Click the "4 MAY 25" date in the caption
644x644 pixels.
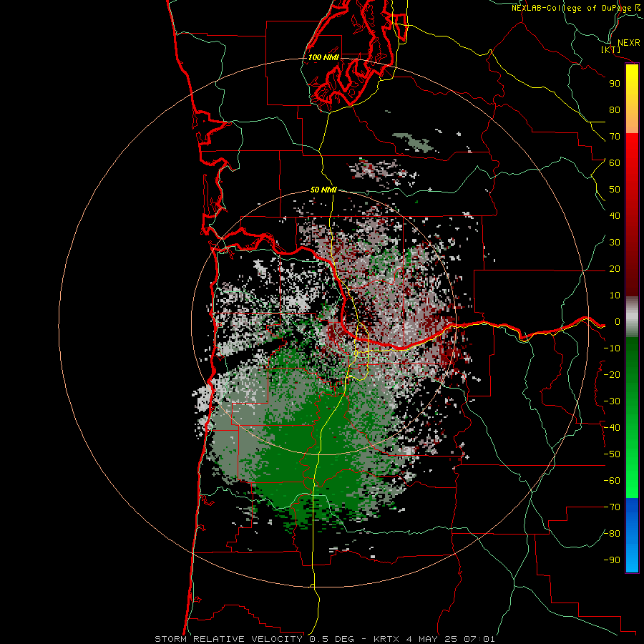[431, 639]
